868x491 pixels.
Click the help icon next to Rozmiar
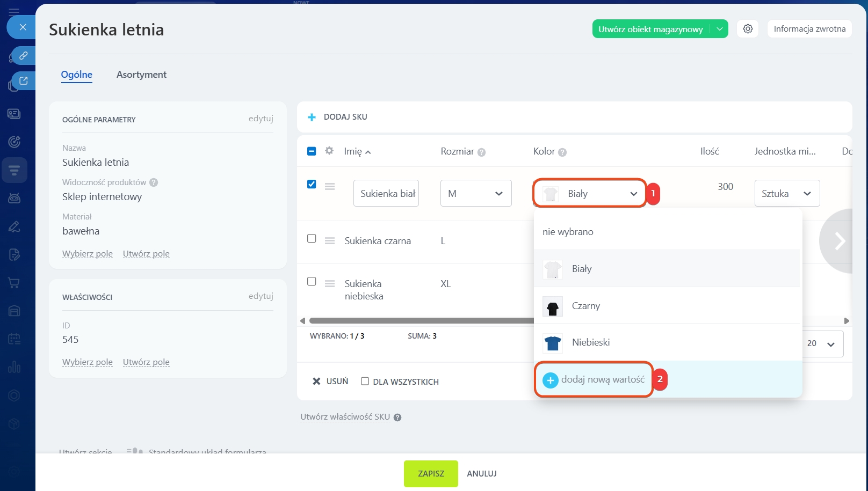[482, 152]
